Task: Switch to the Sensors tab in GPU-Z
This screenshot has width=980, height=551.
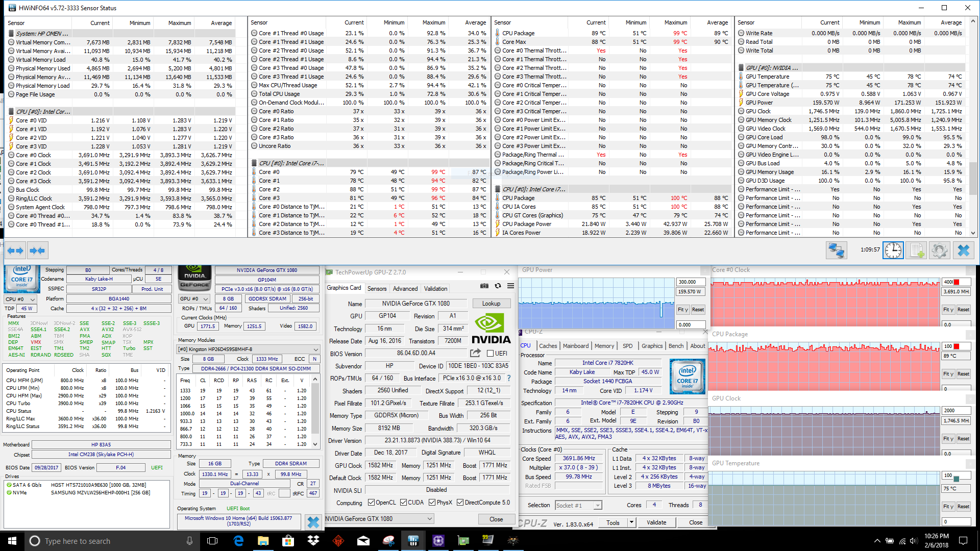Action: point(377,289)
